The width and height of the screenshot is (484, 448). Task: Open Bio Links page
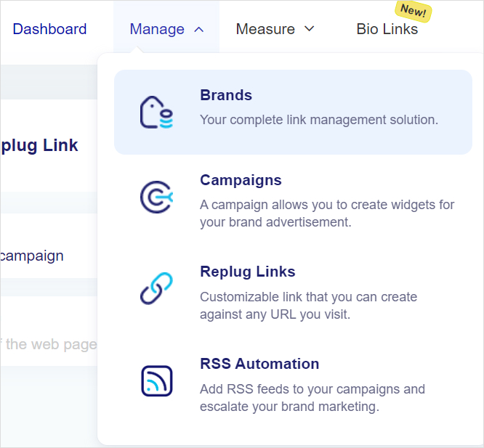pos(387,29)
